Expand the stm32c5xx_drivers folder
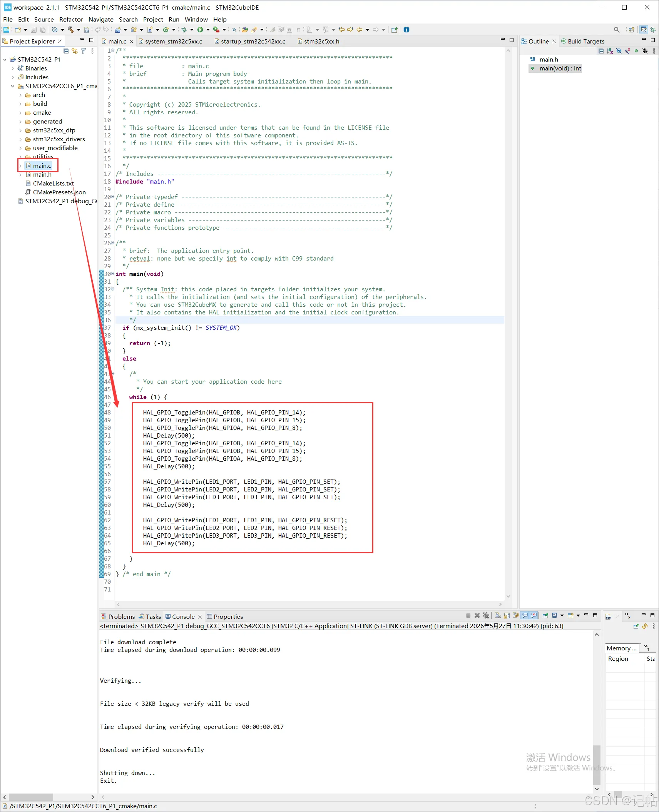Viewport: 659px width, 812px height. click(20, 139)
